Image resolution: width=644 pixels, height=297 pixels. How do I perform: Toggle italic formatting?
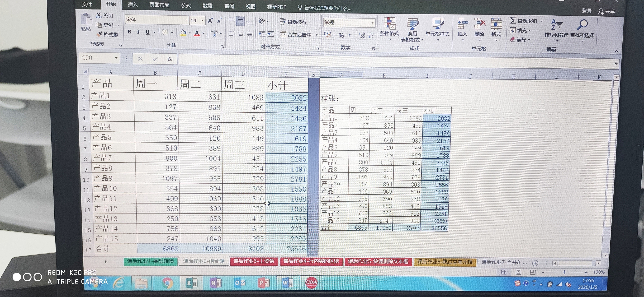coord(138,32)
